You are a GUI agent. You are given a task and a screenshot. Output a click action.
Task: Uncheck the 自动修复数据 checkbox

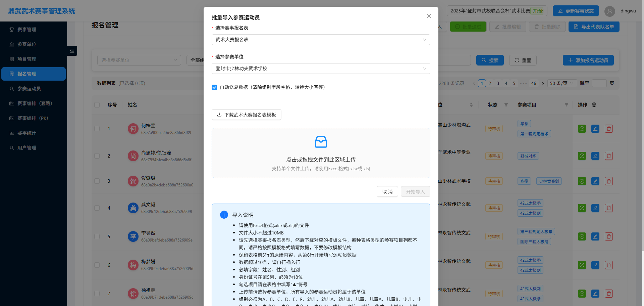click(214, 87)
